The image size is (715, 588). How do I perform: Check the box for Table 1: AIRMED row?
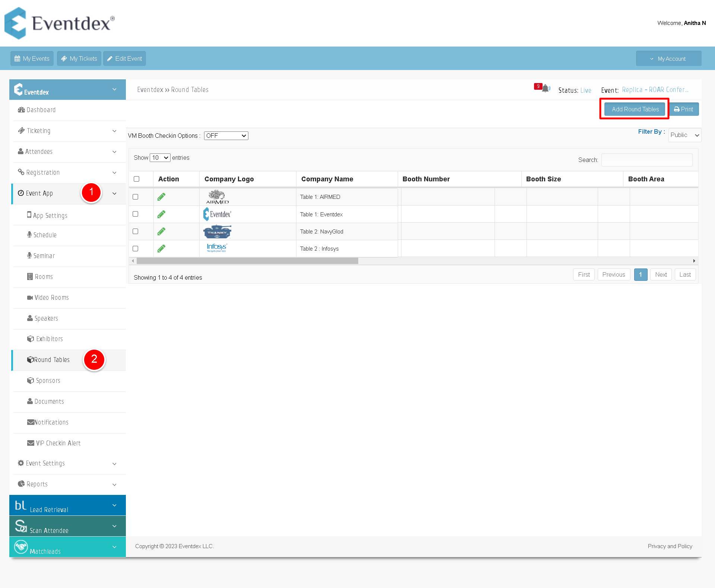tap(136, 197)
